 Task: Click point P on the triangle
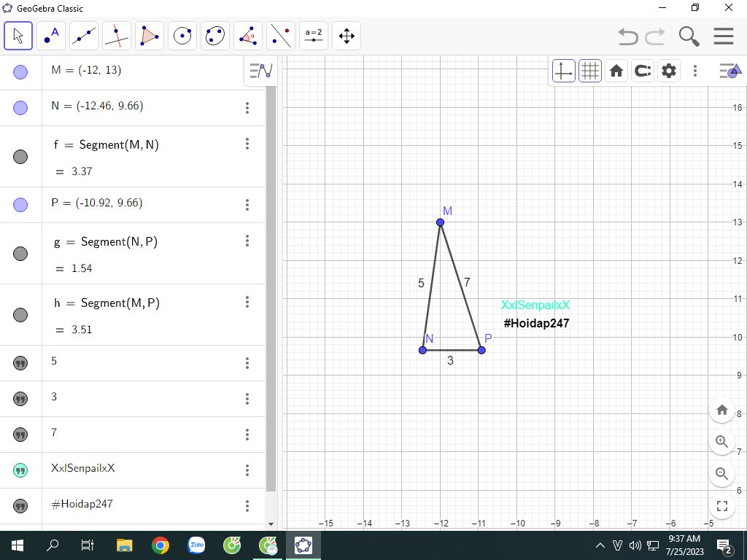481,350
